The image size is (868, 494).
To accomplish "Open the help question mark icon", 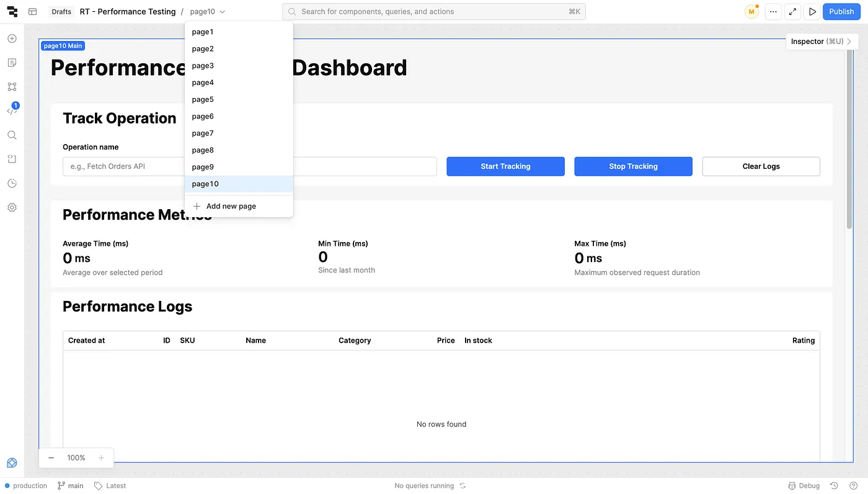I will point(854,486).
